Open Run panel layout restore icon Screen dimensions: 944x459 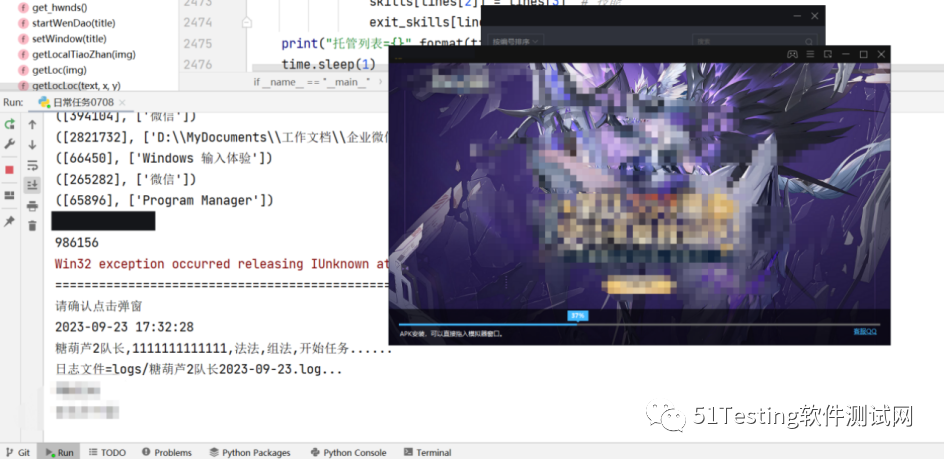9,195
